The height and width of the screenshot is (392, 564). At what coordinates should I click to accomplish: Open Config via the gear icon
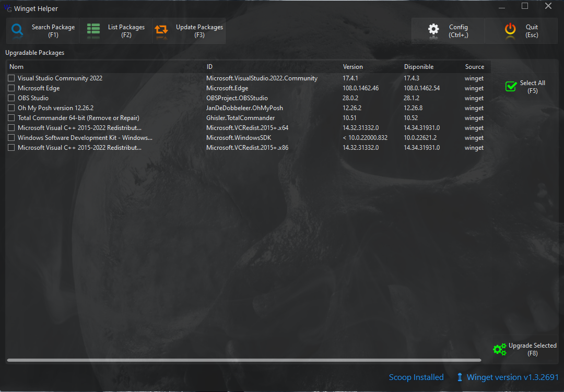pos(433,30)
